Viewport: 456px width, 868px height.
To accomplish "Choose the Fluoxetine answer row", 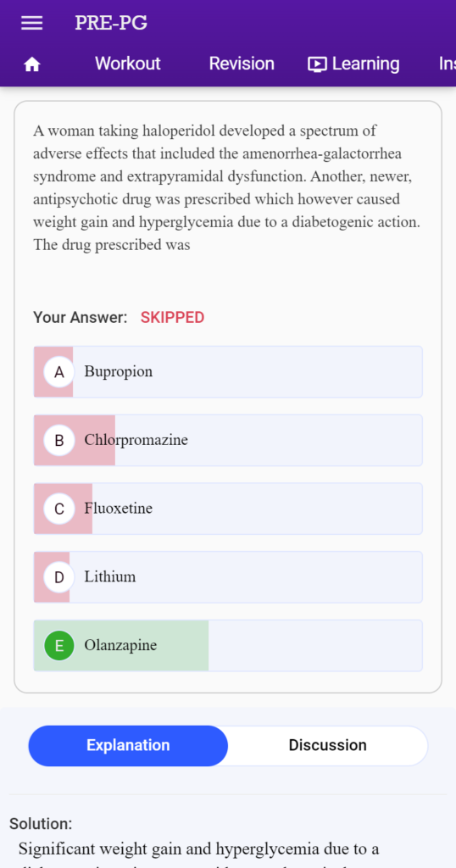I will (x=228, y=509).
